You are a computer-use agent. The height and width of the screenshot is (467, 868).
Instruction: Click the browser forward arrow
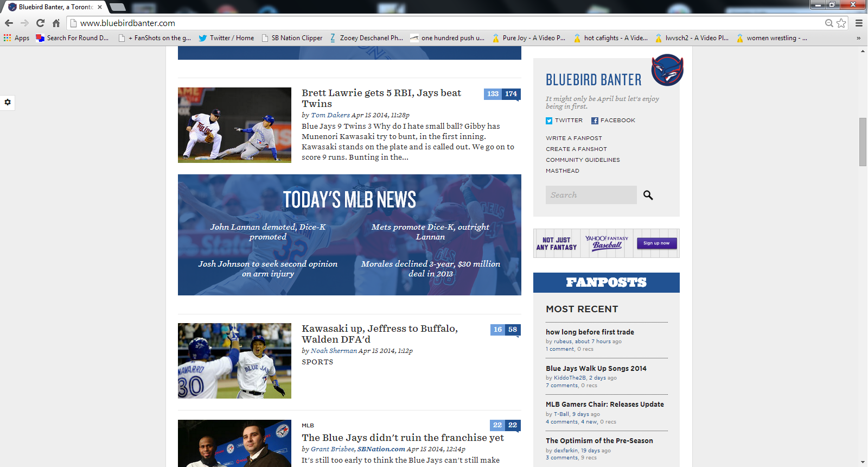coord(24,23)
